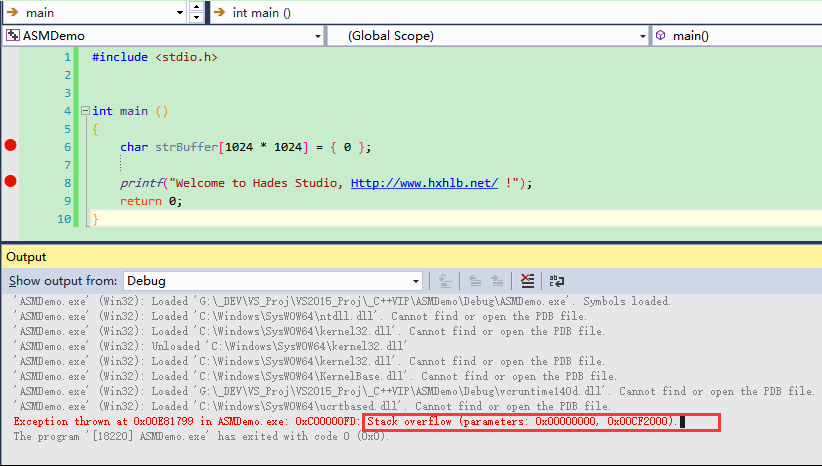Go to next message in Output

(x=499, y=281)
